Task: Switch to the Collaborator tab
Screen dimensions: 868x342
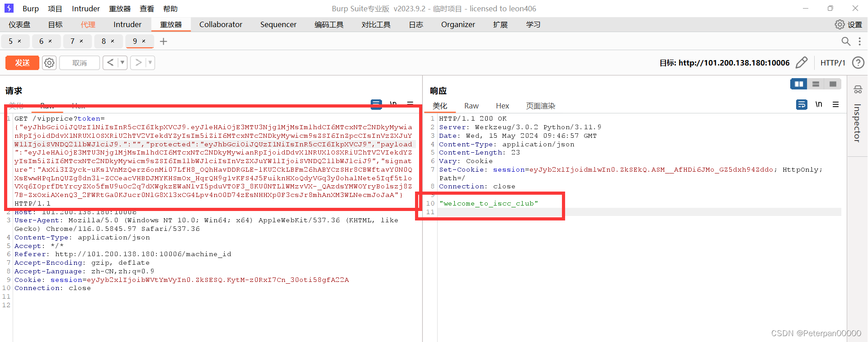Action: pyautogui.click(x=221, y=24)
